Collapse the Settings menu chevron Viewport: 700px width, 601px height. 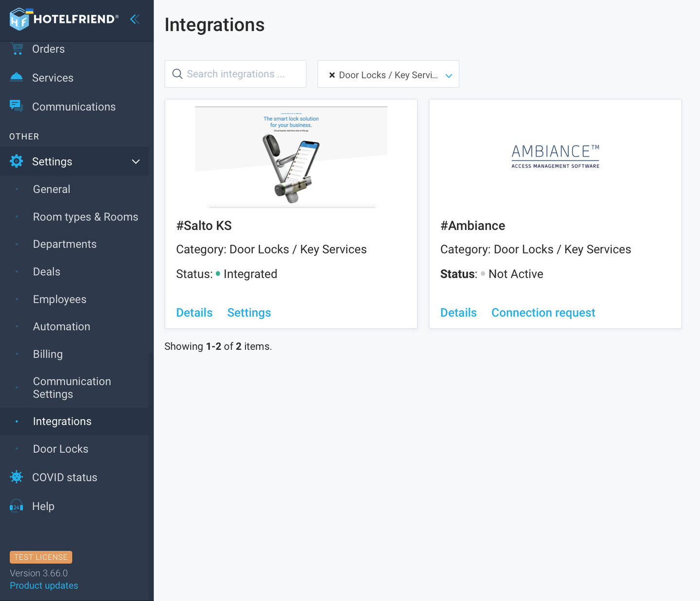click(x=136, y=161)
